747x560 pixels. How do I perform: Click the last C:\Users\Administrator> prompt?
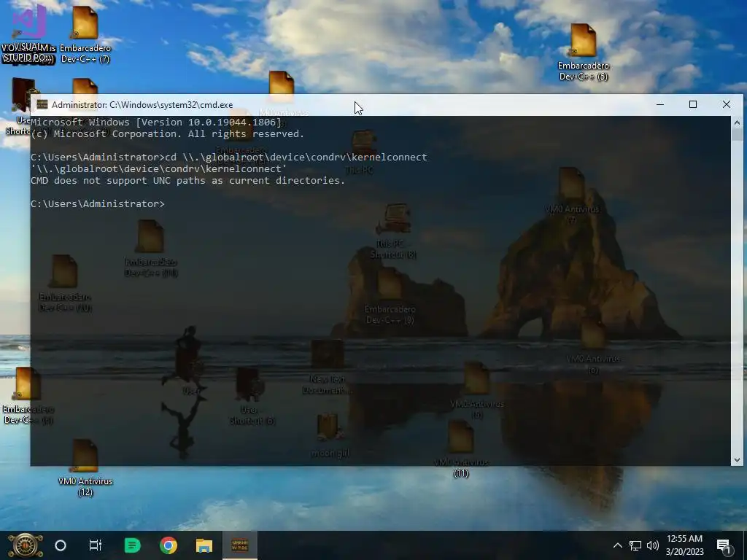pos(98,204)
